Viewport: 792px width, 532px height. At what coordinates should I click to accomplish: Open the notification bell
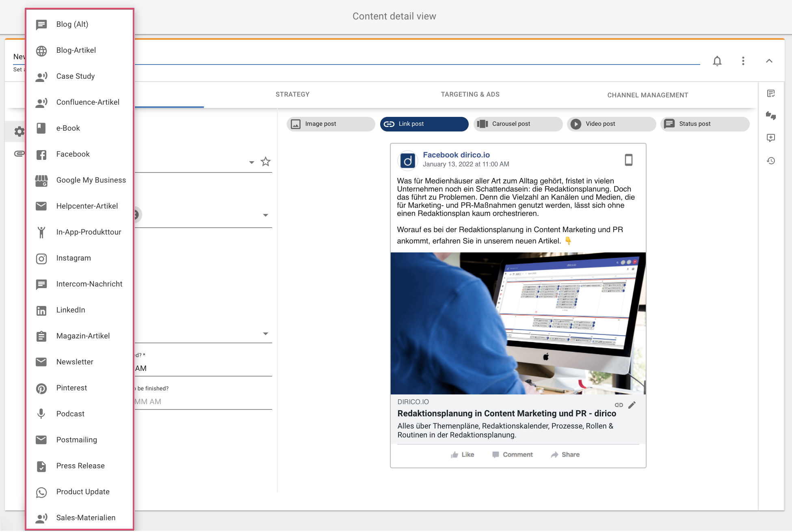[x=717, y=61]
